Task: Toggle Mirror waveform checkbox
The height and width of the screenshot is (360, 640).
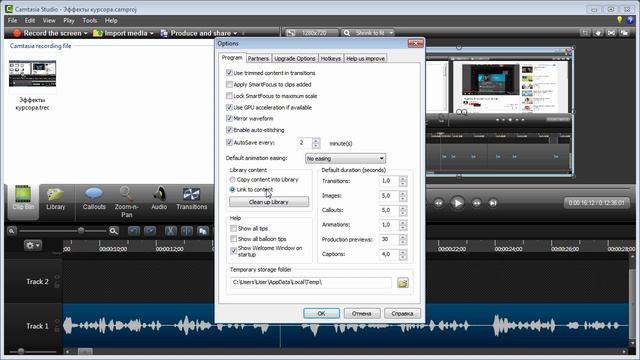Action: (x=229, y=118)
